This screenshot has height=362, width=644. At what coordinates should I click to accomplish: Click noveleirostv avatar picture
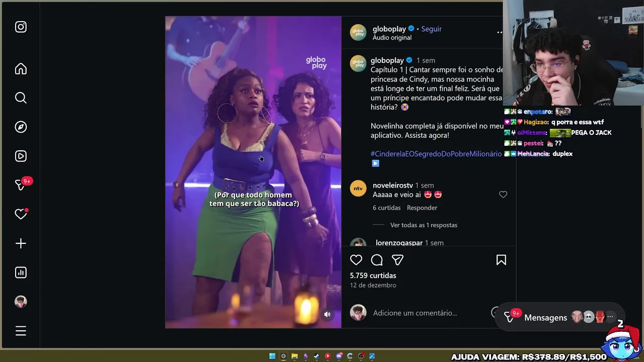point(358,188)
